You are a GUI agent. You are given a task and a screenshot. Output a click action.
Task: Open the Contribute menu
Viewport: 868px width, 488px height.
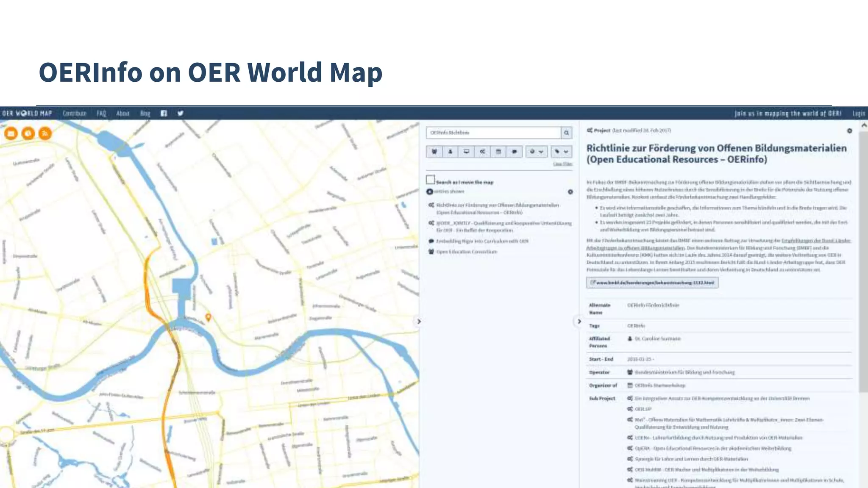(75, 114)
